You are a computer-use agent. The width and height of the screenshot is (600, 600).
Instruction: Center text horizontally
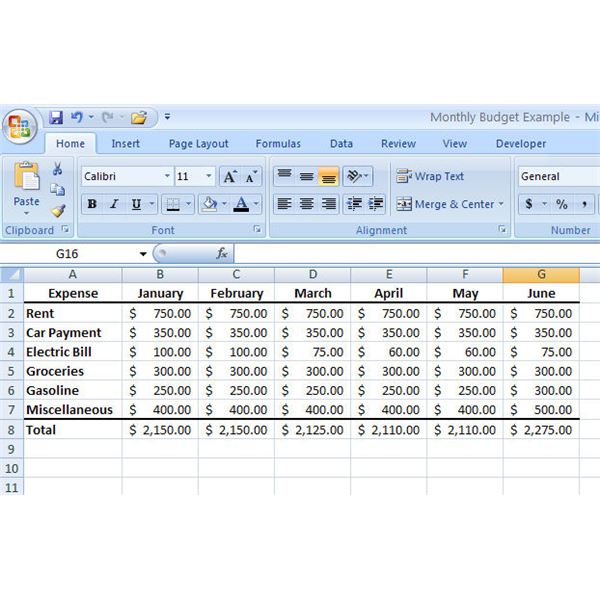306,204
